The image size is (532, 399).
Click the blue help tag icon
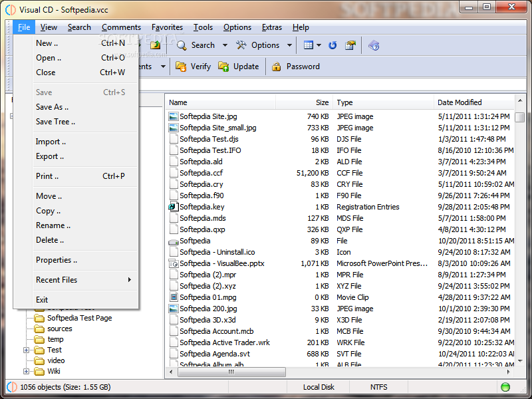point(374,45)
